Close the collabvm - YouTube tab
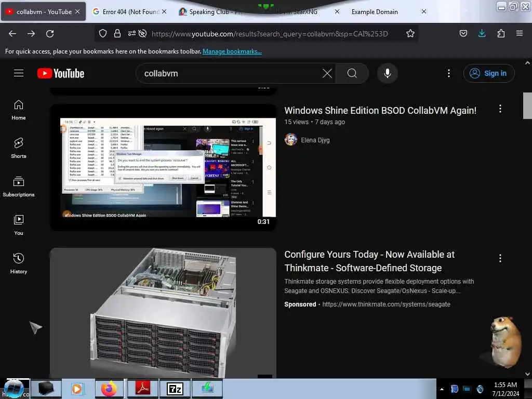The image size is (532, 399). coord(77,11)
